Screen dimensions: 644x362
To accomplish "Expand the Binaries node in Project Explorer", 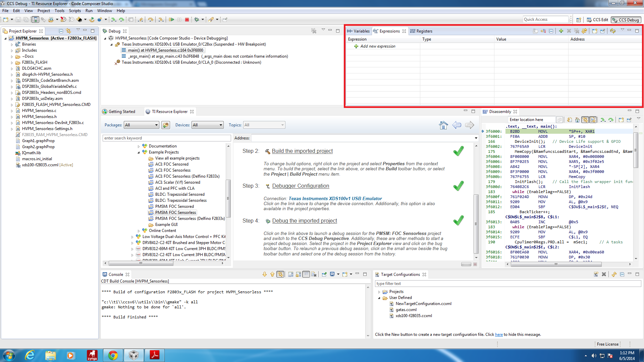I will pos(13,44).
